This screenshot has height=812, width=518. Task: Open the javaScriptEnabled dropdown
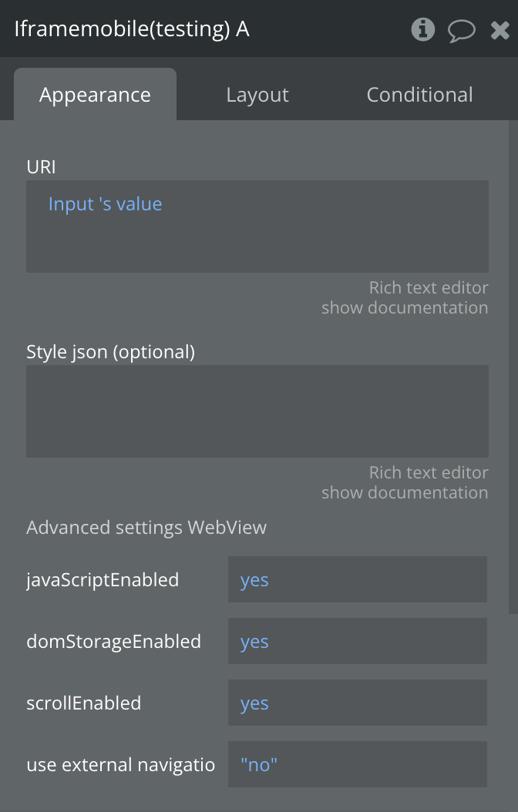pos(357,579)
